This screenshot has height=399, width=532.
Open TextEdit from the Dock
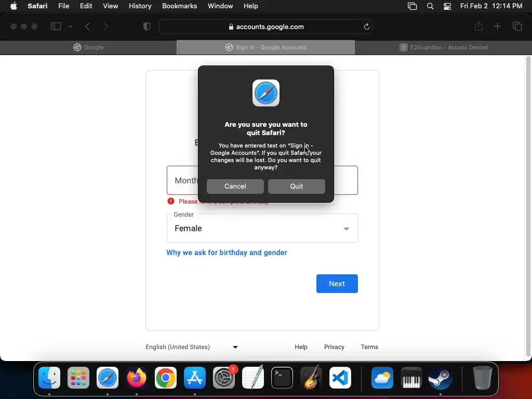(253, 378)
